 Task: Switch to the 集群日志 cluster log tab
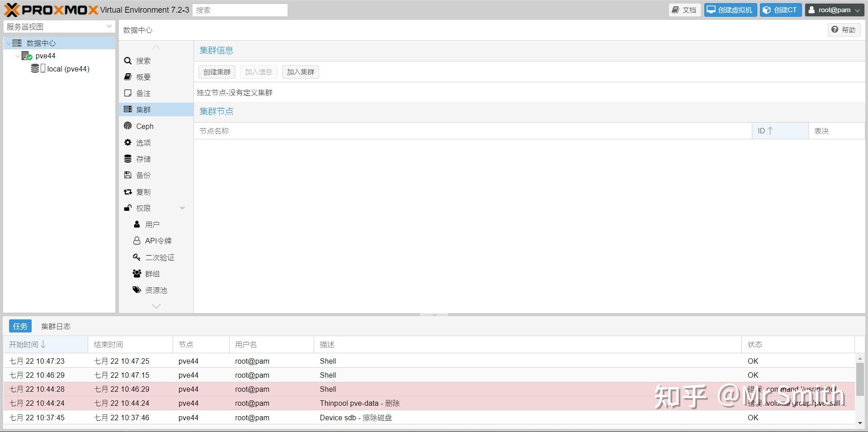point(56,326)
